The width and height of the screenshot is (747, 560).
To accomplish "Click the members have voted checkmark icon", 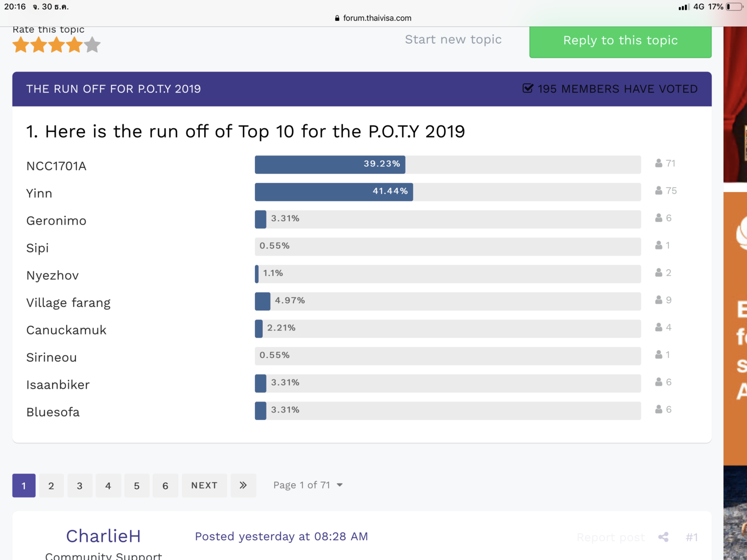I will [x=528, y=88].
